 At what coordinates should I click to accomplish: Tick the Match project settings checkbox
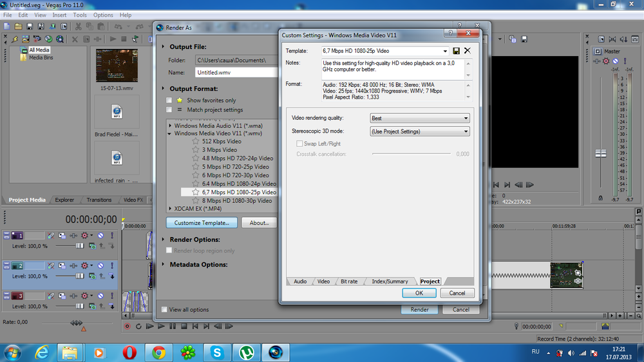point(169,110)
